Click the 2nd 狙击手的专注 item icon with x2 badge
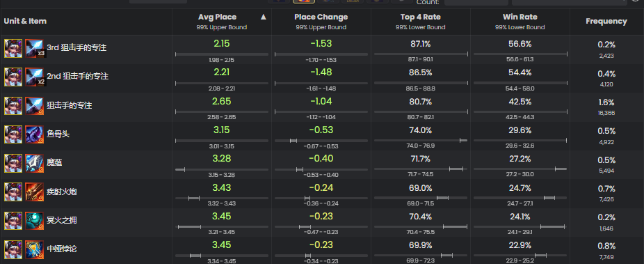Image resolution: width=644 pixels, height=264 pixels. (35, 77)
